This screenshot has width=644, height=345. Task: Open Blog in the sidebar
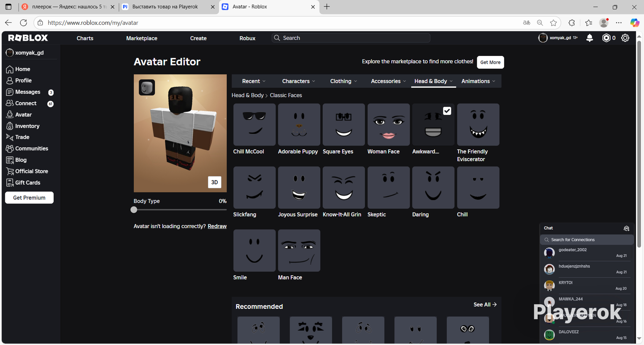(x=16, y=160)
